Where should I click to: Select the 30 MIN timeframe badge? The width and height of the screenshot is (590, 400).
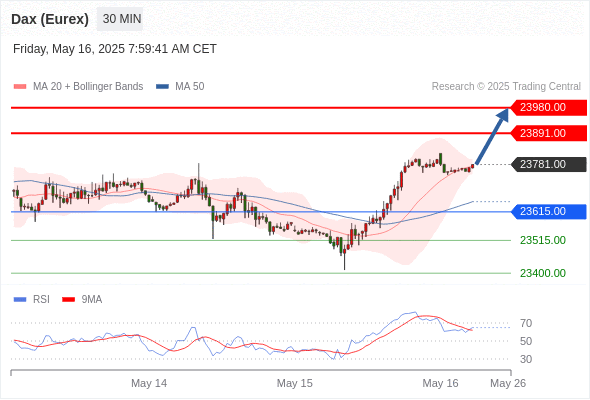(x=120, y=19)
